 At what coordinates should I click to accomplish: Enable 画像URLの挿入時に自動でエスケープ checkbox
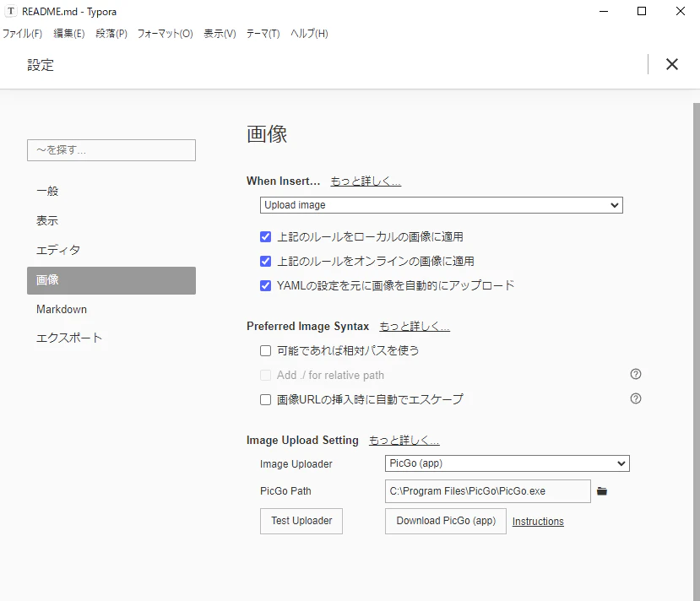pyautogui.click(x=266, y=399)
